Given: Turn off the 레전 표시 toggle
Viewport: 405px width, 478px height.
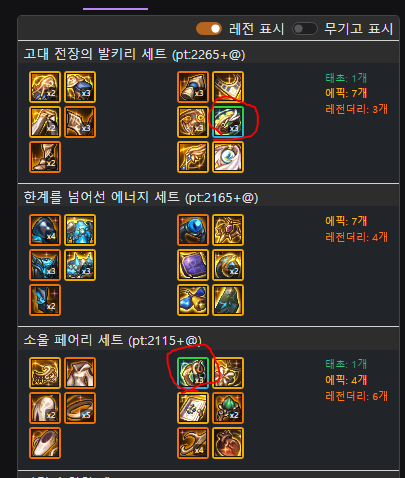Looking at the screenshot, I should (x=209, y=29).
